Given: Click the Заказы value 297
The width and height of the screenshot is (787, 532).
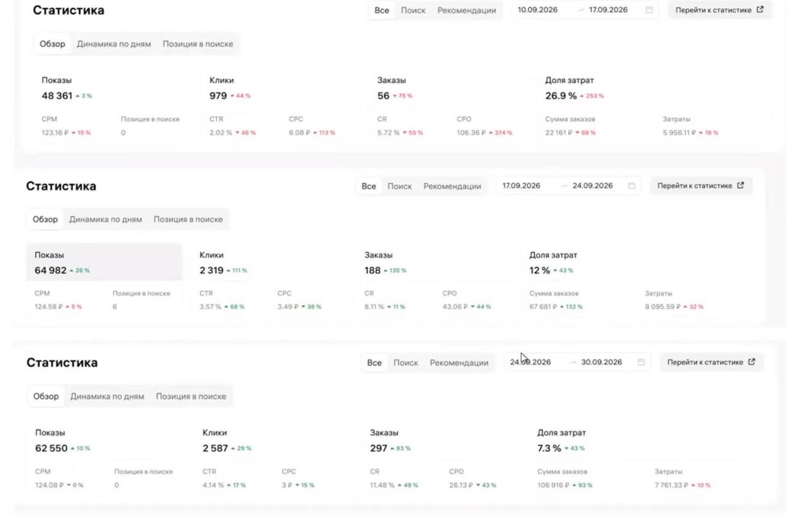Looking at the screenshot, I should pos(379,448).
